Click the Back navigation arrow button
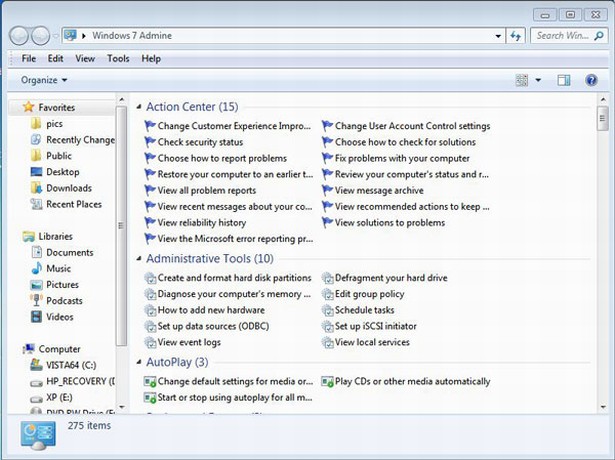This screenshot has width=615, height=460. (19, 36)
